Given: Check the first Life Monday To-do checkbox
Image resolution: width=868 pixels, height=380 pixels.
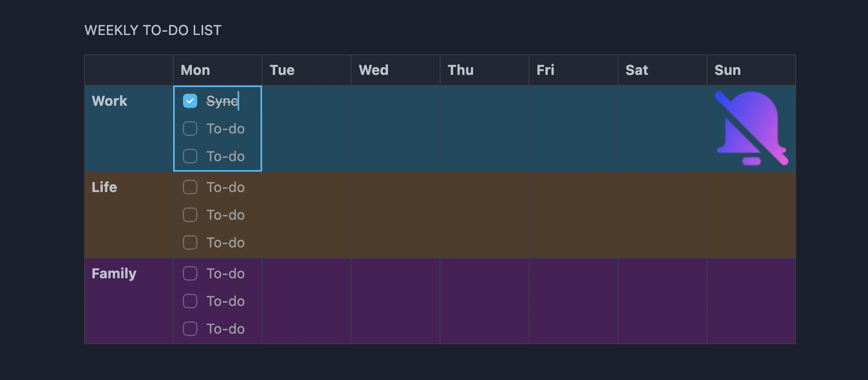Looking at the screenshot, I should (190, 187).
